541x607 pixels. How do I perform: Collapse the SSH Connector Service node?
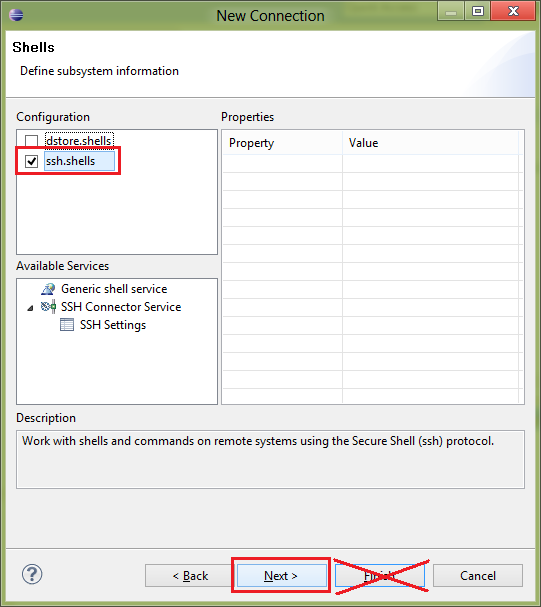click(30, 308)
